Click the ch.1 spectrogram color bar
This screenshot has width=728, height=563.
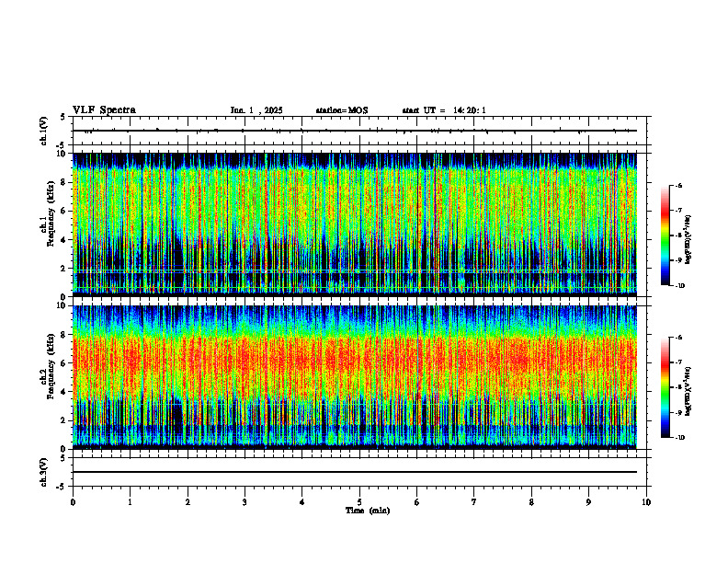coord(665,236)
